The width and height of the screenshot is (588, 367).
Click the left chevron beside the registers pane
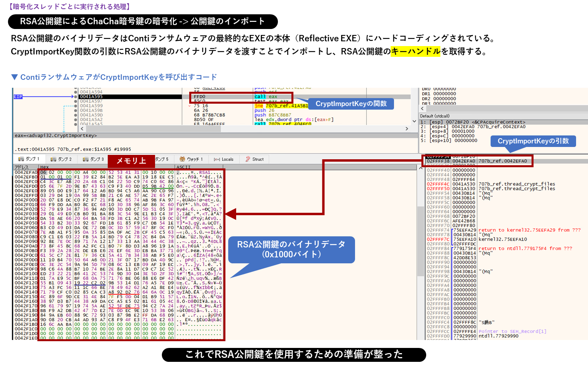coord(422,108)
